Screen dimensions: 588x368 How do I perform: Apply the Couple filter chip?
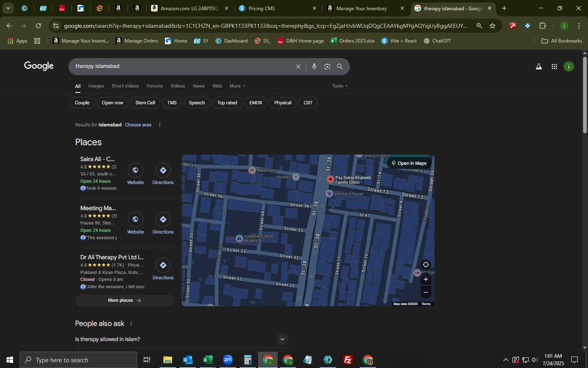(x=82, y=103)
